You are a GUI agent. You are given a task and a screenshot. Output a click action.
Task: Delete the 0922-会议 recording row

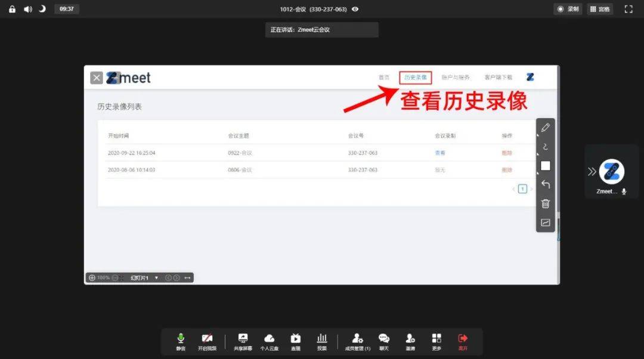click(507, 153)
